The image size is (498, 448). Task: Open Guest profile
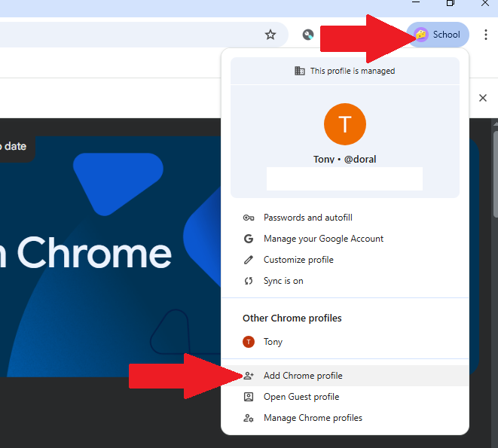tap(301, 397)
